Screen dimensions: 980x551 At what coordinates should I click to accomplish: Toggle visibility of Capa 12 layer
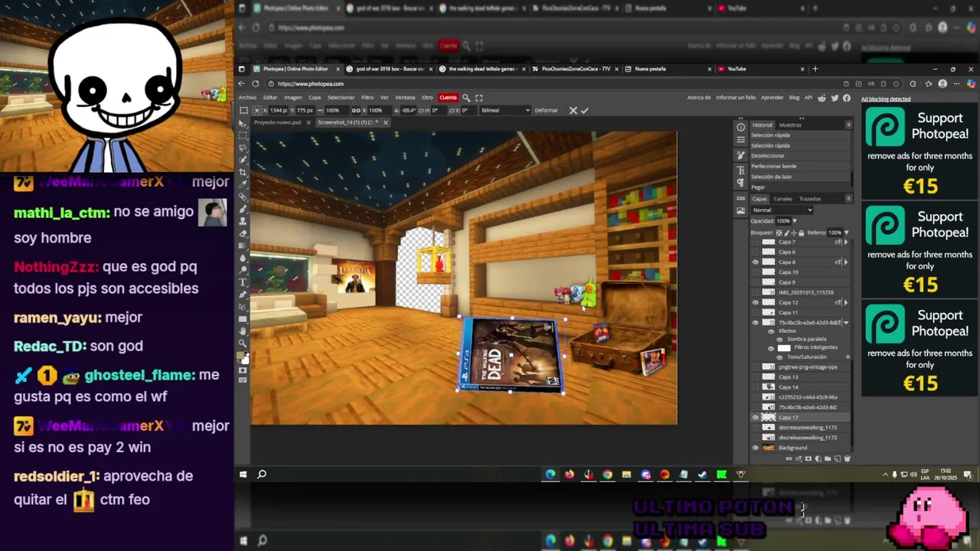(x=755, y=302)
